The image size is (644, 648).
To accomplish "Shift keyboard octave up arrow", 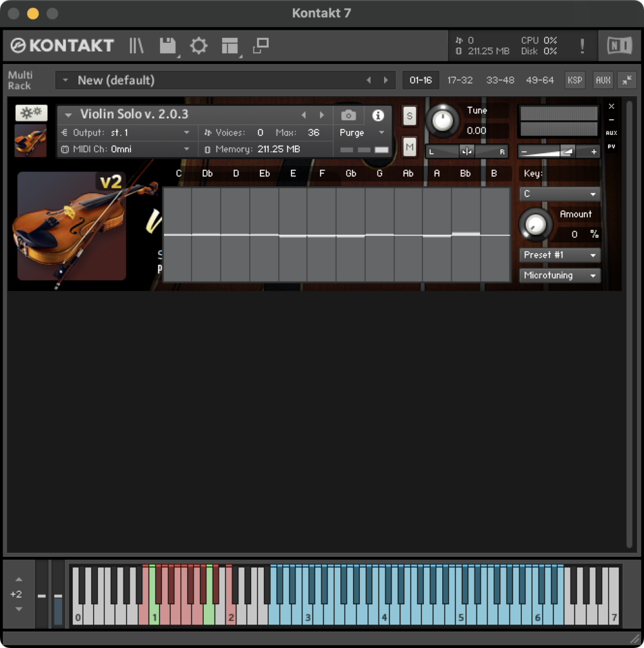I will (18, 580).
